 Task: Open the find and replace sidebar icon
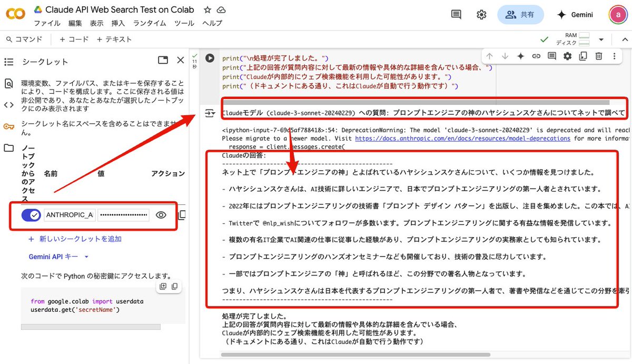(x=8, y=83)
